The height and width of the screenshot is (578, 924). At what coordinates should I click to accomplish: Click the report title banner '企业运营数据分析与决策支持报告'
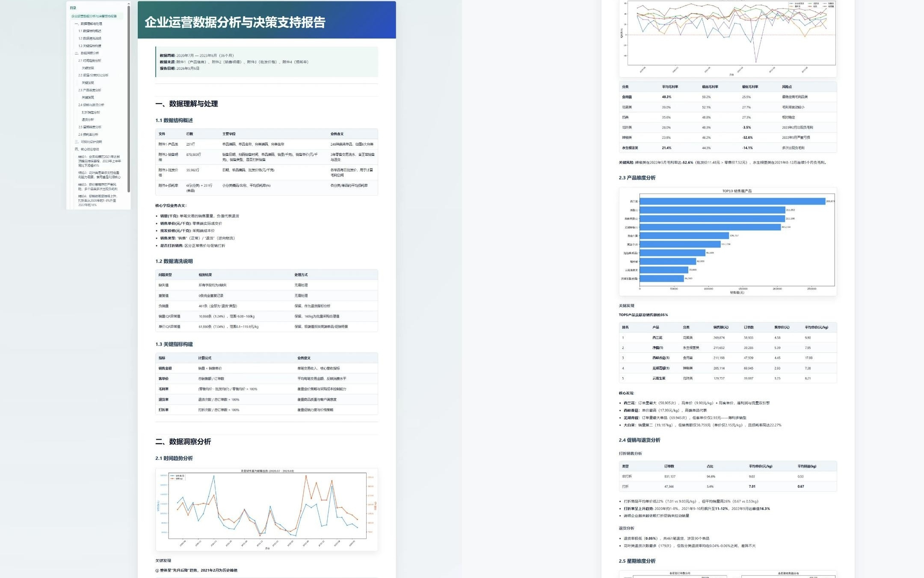coord(267,20)
